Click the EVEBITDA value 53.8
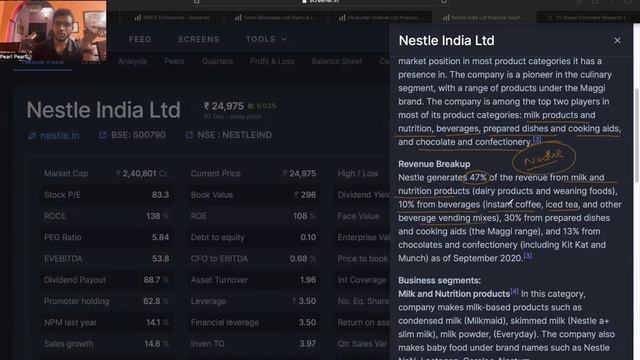 click(160, 259)
